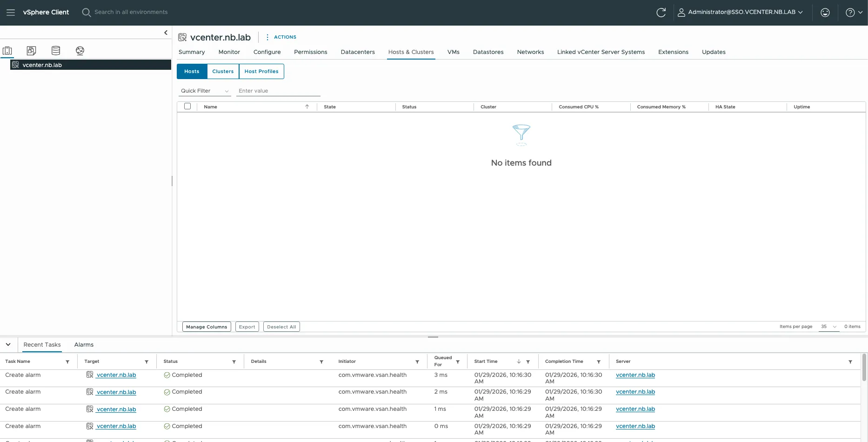Click the ACTIONS vertical dots icon
Screen dimensions: 868x442
267,37
